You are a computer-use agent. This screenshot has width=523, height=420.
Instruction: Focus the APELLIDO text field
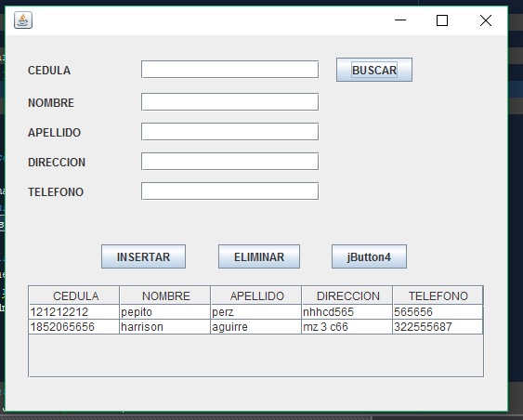coord(229,132)
